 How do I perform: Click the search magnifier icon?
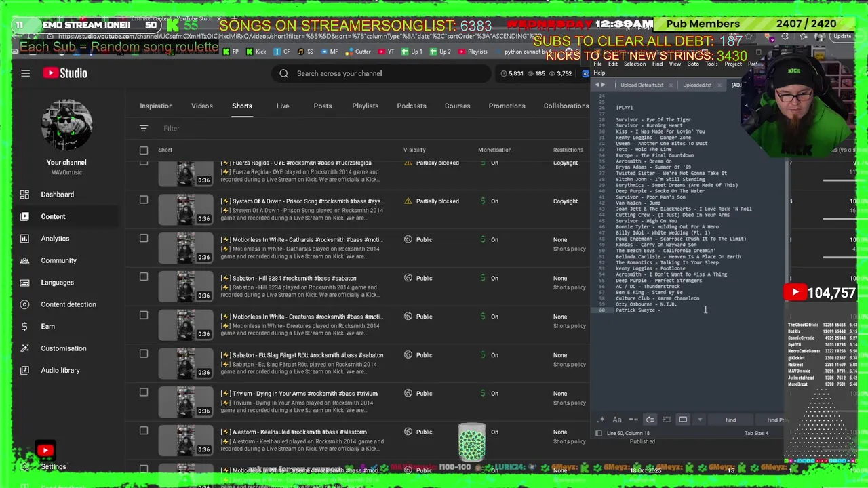coord(283,73)
